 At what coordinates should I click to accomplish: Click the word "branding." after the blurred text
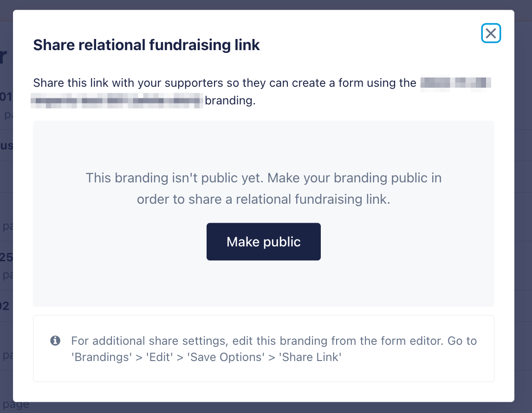(x=230, y=100)
